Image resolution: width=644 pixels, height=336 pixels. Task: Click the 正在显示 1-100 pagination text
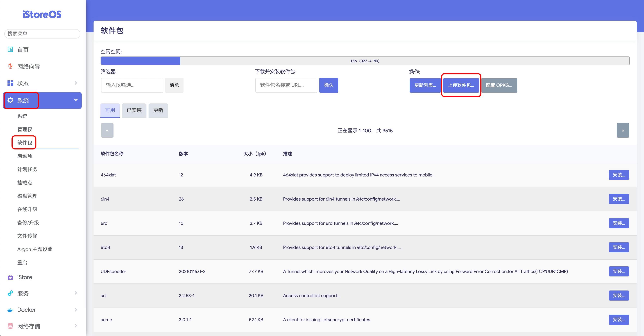365,131
